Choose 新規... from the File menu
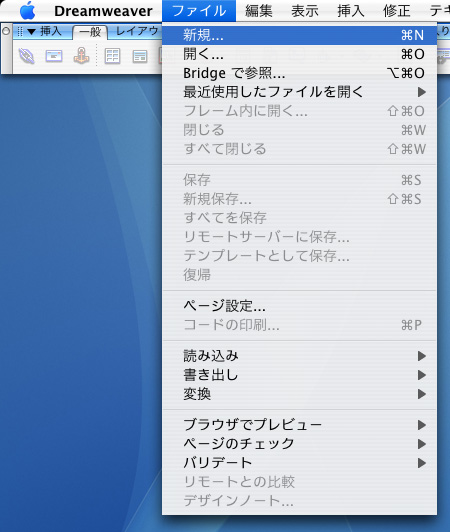This screenshot has width=450, height=532. pyautogui.click(x=299, y=35)
